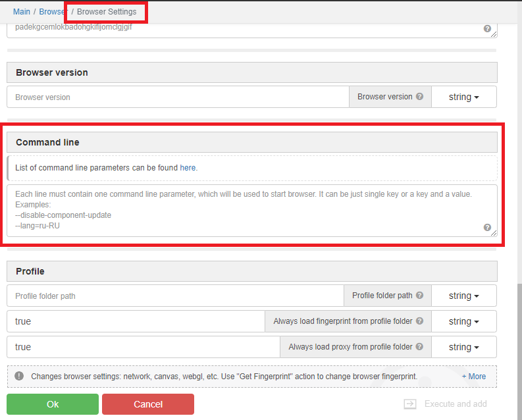The width and height of the screenshot is (522, 420).
Task: Click into the Browser version input field
Action: coord(178,97)
